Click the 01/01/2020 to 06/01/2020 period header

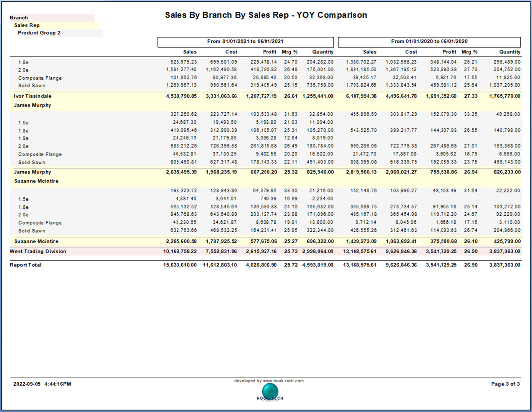pyautogui.click(x=429, y=41)
